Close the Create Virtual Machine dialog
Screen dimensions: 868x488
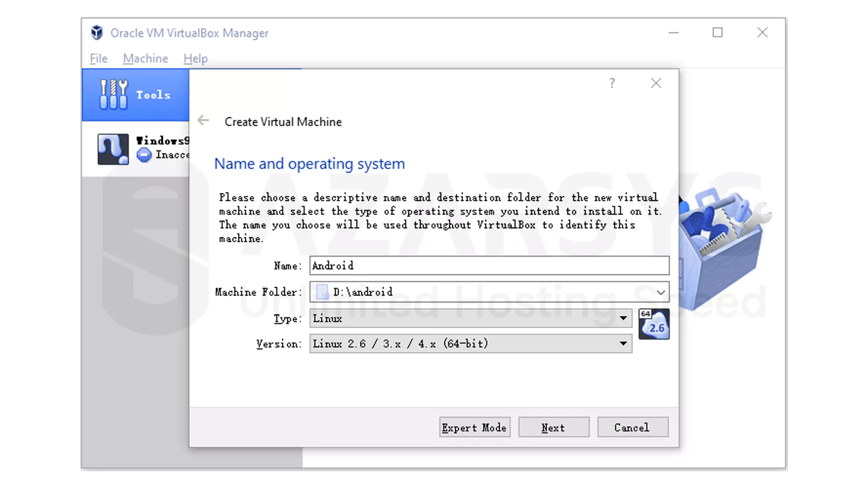656,83
